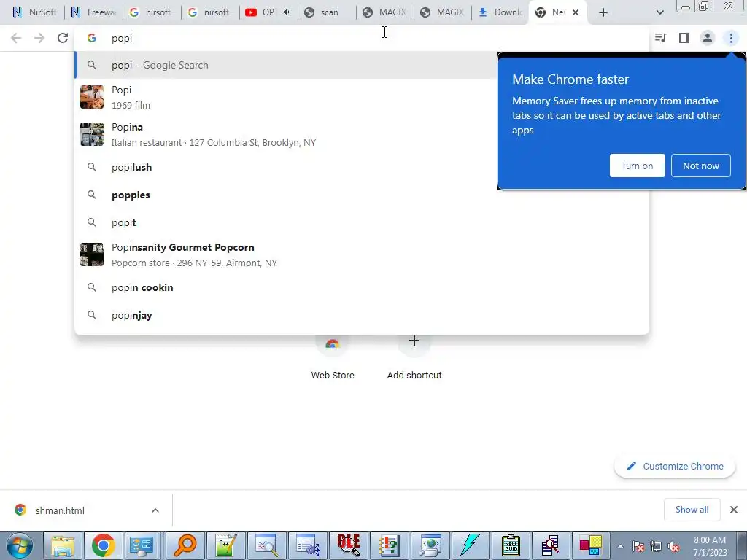747x560 pixels.
Task: Open a new tab with plus icon
Action: [x=603, y=12]
